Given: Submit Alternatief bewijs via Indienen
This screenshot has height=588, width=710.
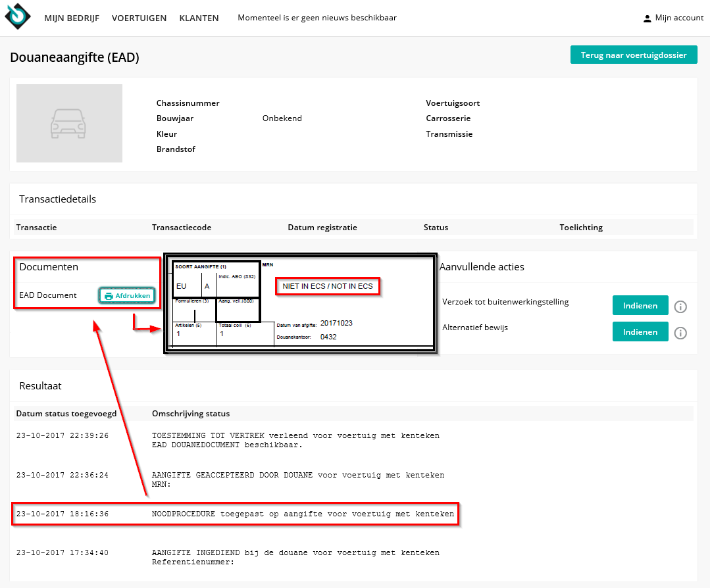Looking at the screenshot, I should click(640, 331).
